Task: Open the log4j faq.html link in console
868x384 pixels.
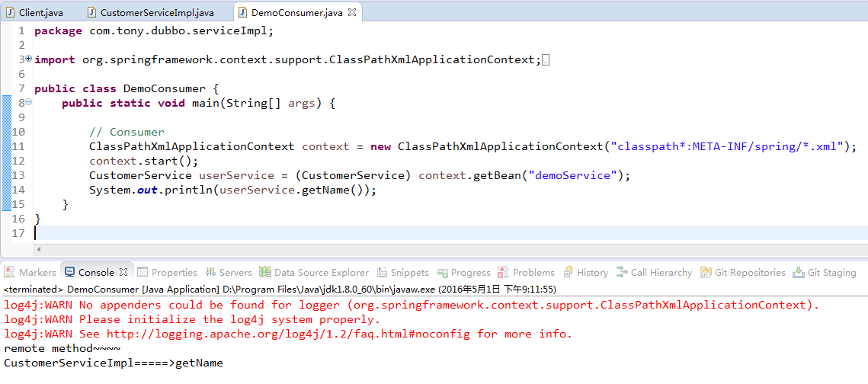Action: [288, 334]
